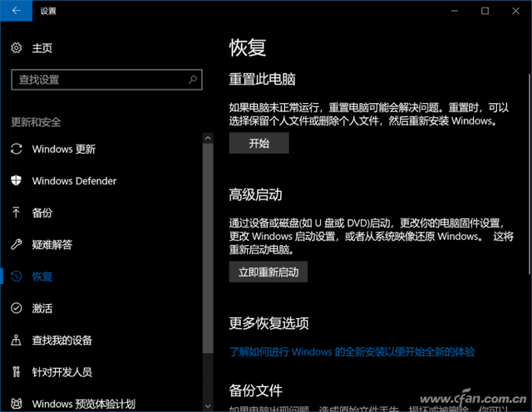
Task: Click the 查找设置 search field
Action: click(107, 80)
